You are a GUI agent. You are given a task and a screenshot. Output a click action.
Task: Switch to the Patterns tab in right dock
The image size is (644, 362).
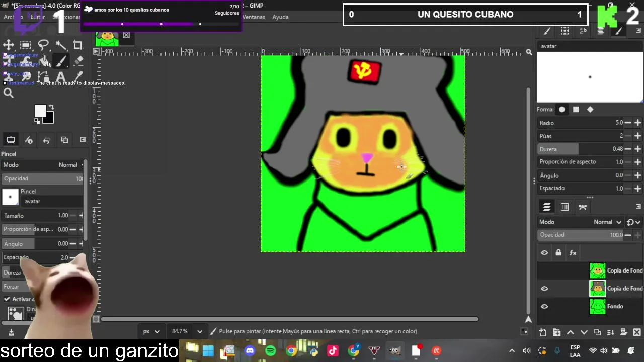tap(565, 31)
